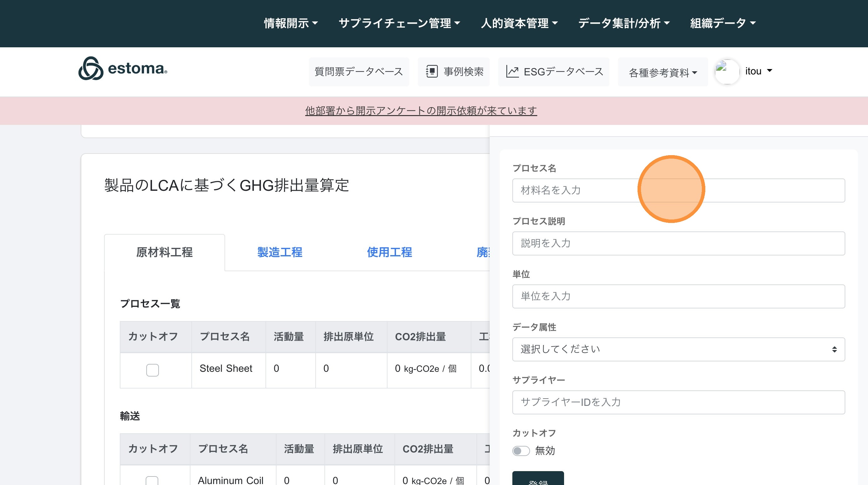Click the estoma logo icon
Viewport: 868px width, 485px height.
coord(90,68)
